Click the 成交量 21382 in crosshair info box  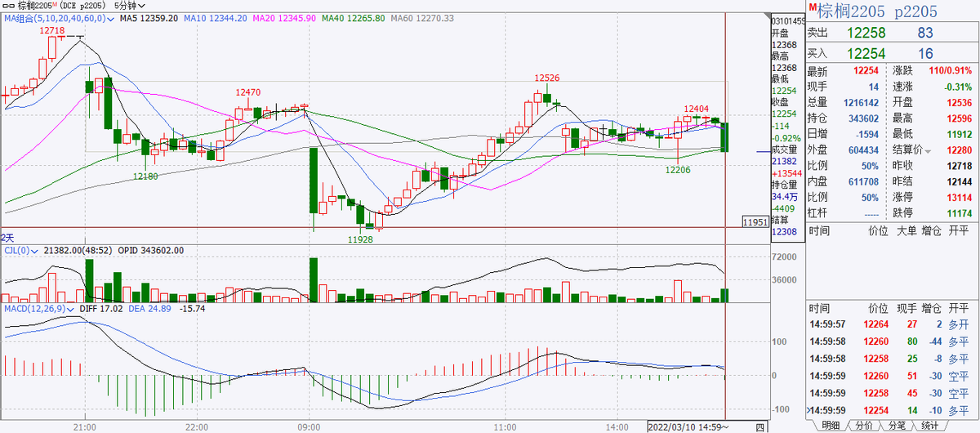coord(783,162)
